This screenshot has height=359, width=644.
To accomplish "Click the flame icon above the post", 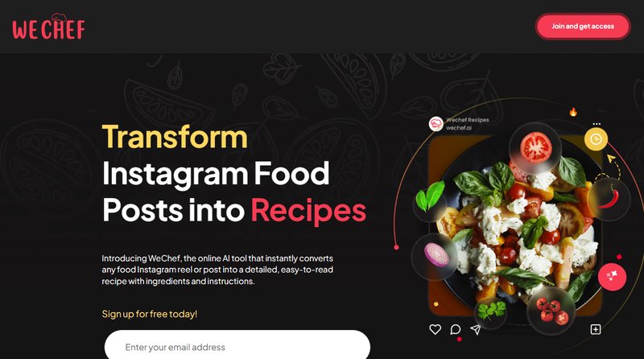I will coord(573,112).
